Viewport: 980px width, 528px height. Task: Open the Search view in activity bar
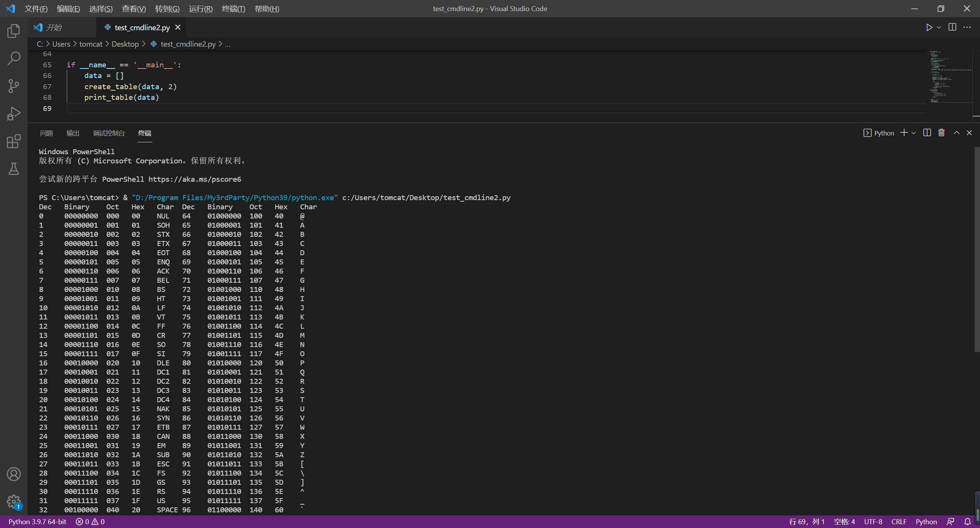coord(13,59)
